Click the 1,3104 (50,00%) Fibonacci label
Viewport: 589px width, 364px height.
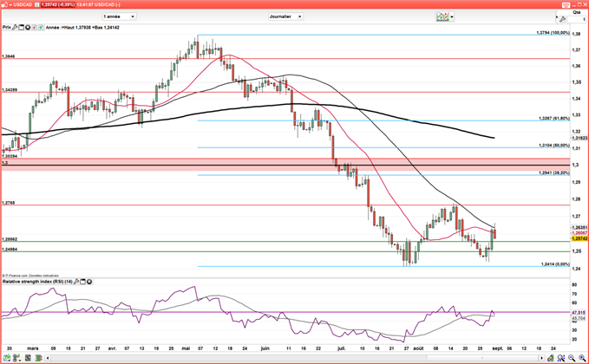[x=554, y=146]
